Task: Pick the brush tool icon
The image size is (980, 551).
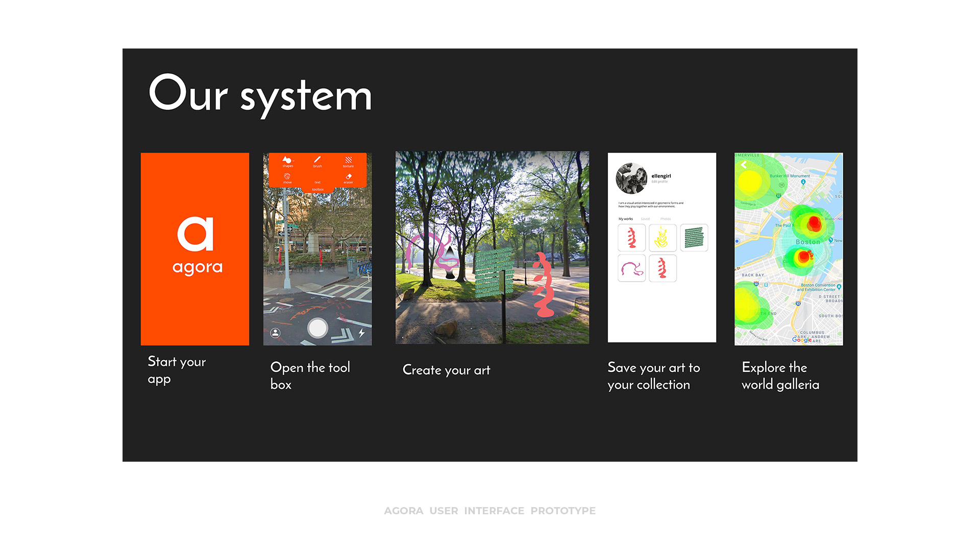Action: pyautogui.click(x=317, y=160)
